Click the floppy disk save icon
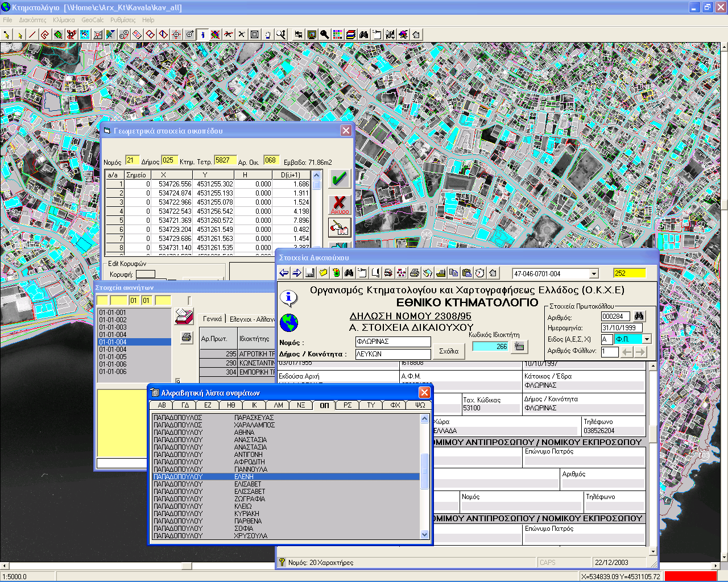This screenshot has height=582, width=728. click(x=310, y=273)
